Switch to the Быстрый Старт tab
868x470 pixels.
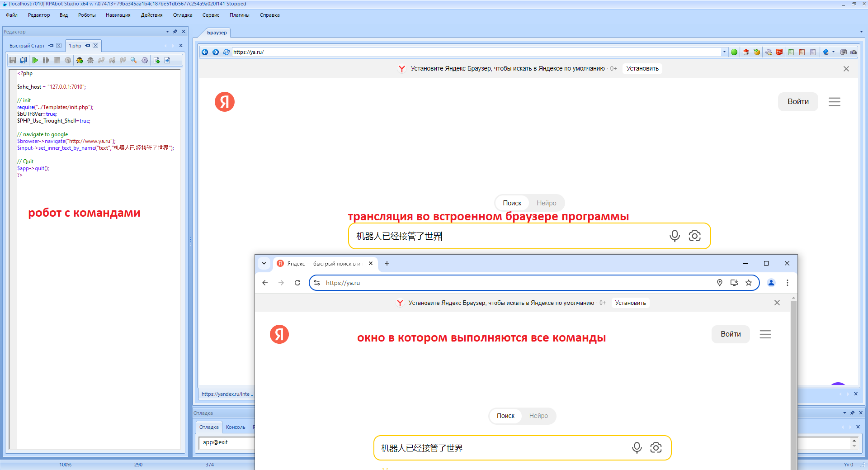[27, 46]
